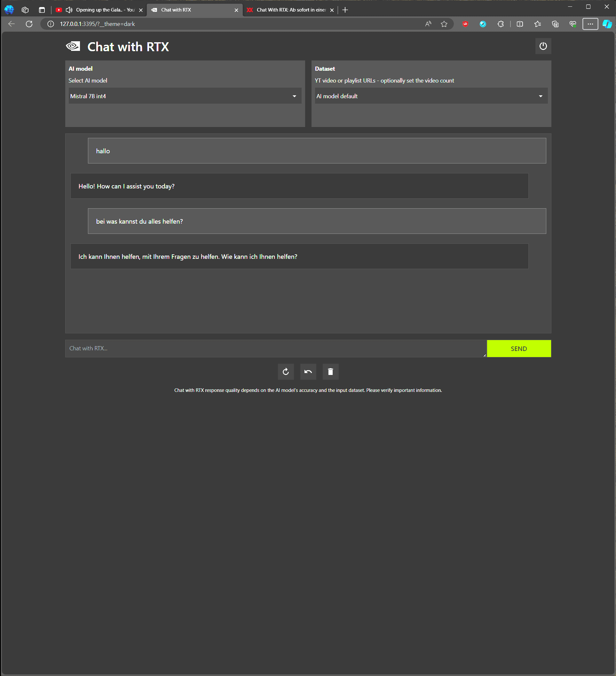The height and width of the screenshot is (676, 616).
Task: Open the Favorites list icon
Action: point(538,24)
